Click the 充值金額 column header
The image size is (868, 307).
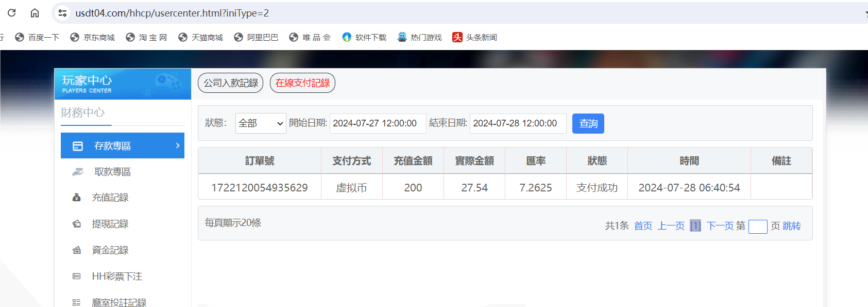point(413,161)
